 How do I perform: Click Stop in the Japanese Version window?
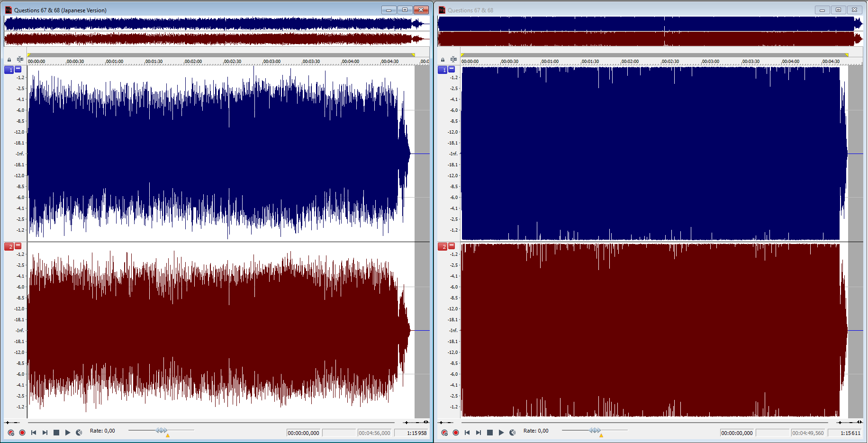(56, 433)
